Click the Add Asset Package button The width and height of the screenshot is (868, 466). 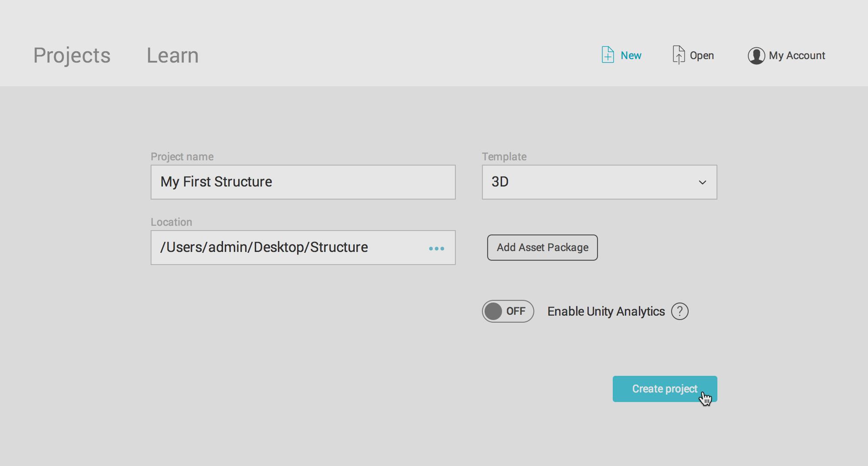click(x=542, y=248)
